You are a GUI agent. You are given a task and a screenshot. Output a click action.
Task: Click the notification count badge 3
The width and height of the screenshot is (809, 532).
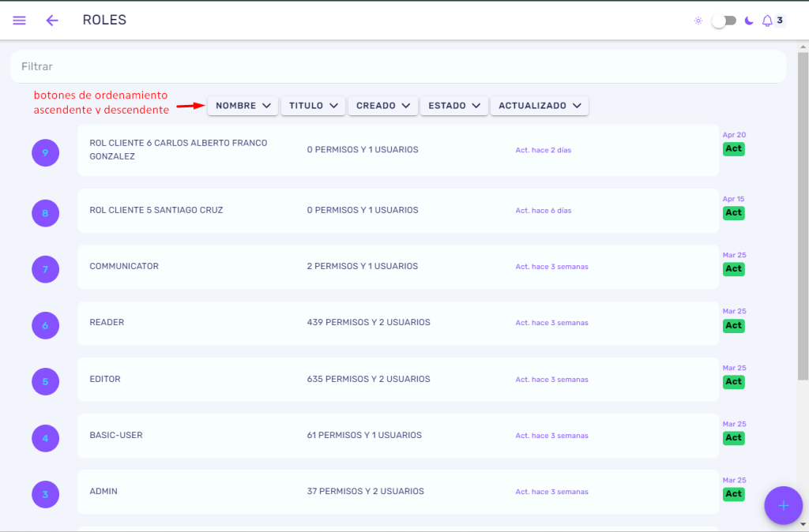pos(780,20)
